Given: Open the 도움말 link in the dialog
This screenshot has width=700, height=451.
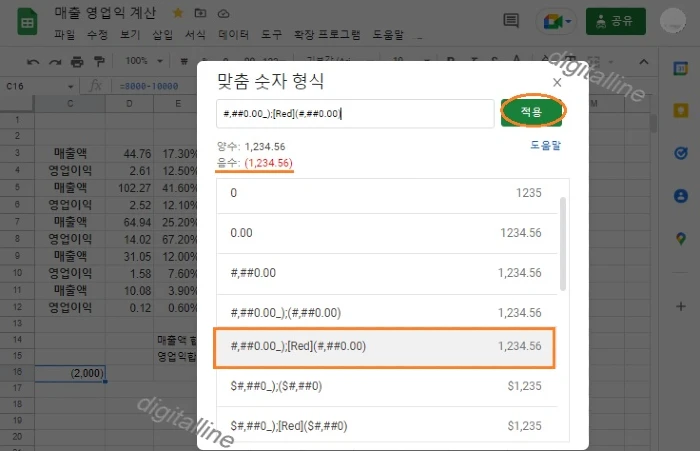Looking at the screenshot, I should click(545, 145).
